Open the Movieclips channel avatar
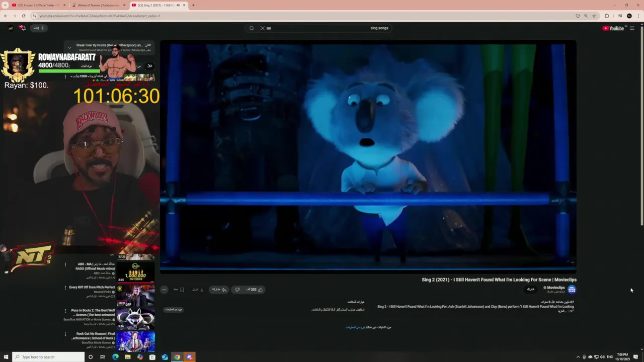The height and width of the screenshot is (362, 644). tap(572, 289)
